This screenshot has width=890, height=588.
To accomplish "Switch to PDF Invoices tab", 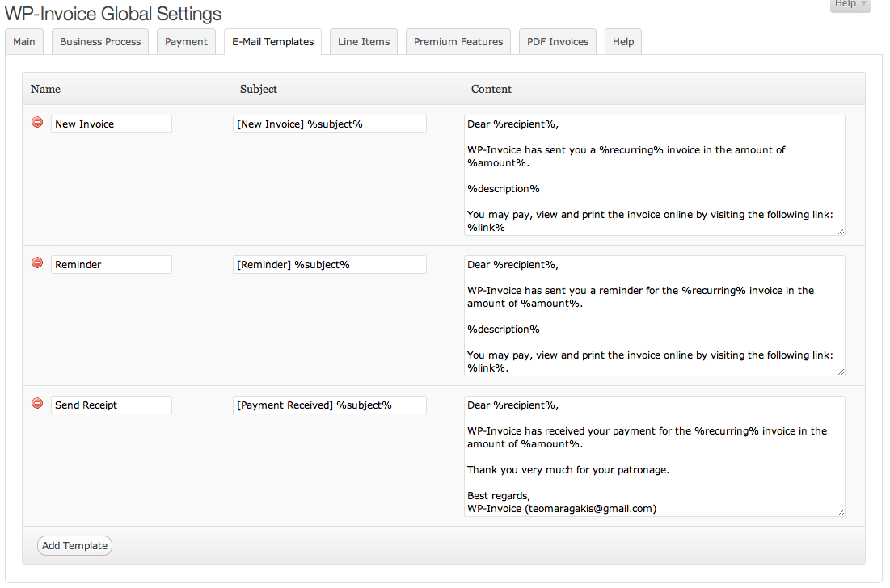I will click(558, 42).
